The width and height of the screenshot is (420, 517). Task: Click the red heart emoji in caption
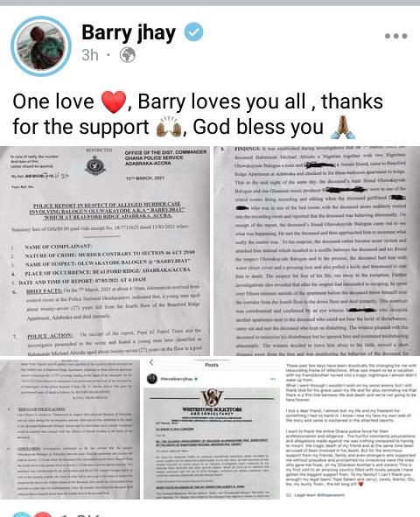(x=114, y=101)
